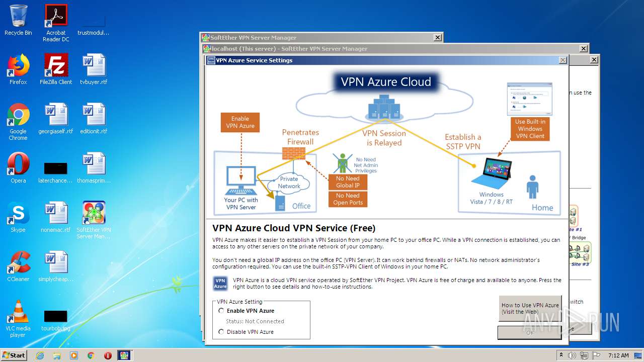Open Opera from the taskbar
The image size is (644, 362).
pos(108,355)
